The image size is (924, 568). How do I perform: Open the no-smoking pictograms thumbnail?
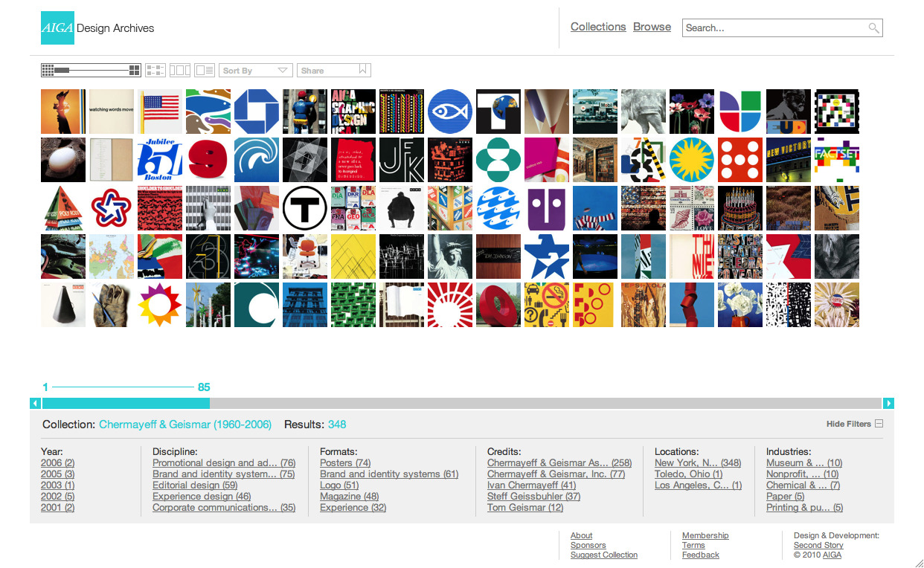(x=547, y=305)
